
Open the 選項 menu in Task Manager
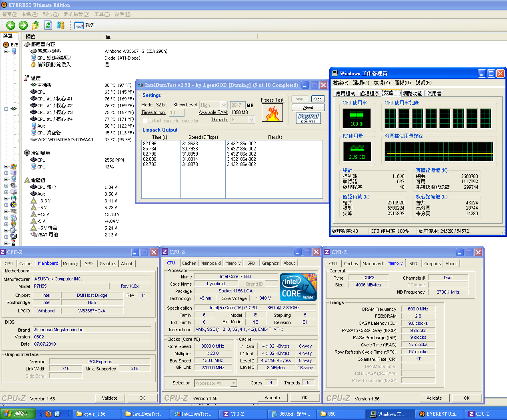coord(361,83)
